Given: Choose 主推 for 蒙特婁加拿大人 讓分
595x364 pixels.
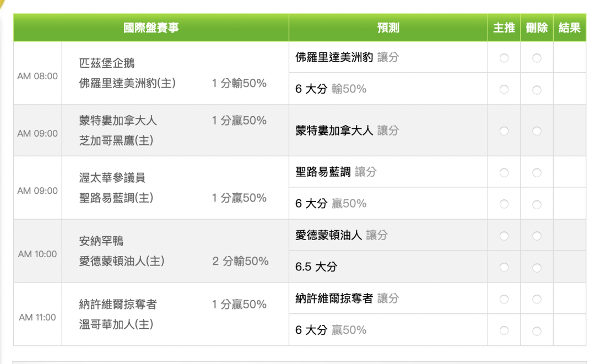Looking at the screenshot, I should click(x=504, y=131).
